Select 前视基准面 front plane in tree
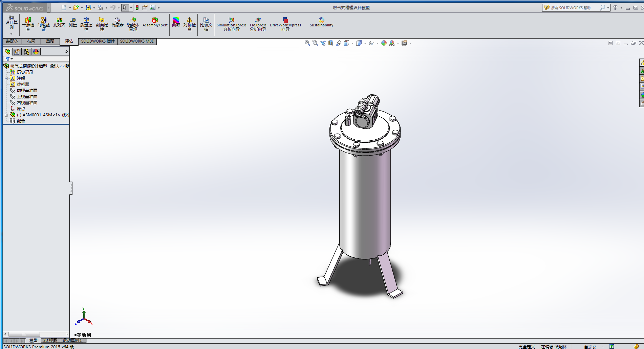644x349 pixels. pos(27,91)
